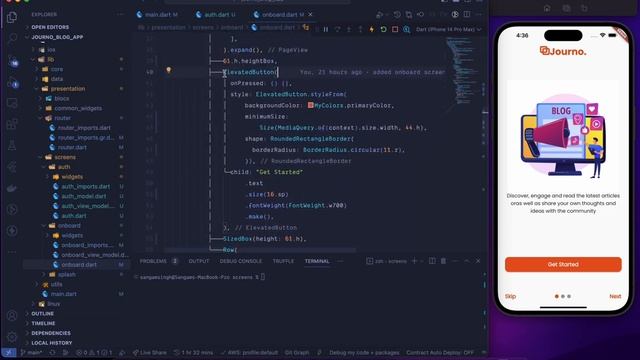Close the onboard.dart tab
640x360 pixels.
310,14
